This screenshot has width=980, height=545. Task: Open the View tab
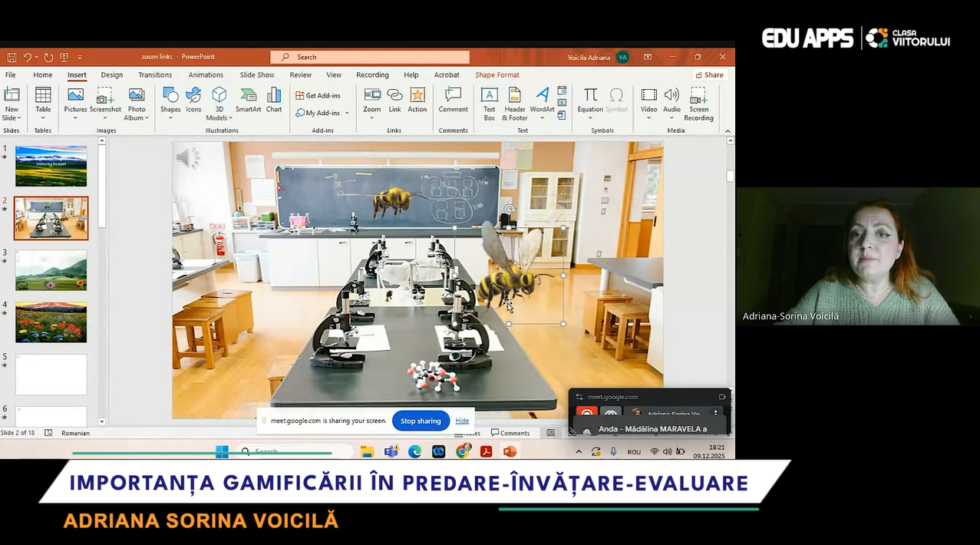[x=334, y=75]
